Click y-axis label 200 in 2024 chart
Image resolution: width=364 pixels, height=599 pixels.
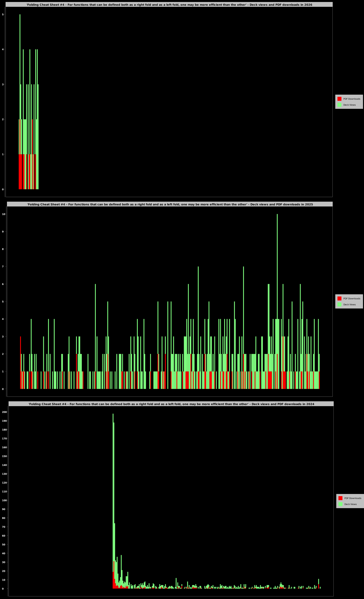point(4,412)
